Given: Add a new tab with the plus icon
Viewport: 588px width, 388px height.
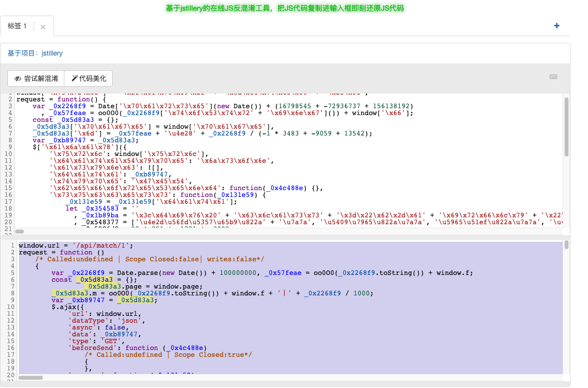Looking at the screenshot, I should (557, 26).
